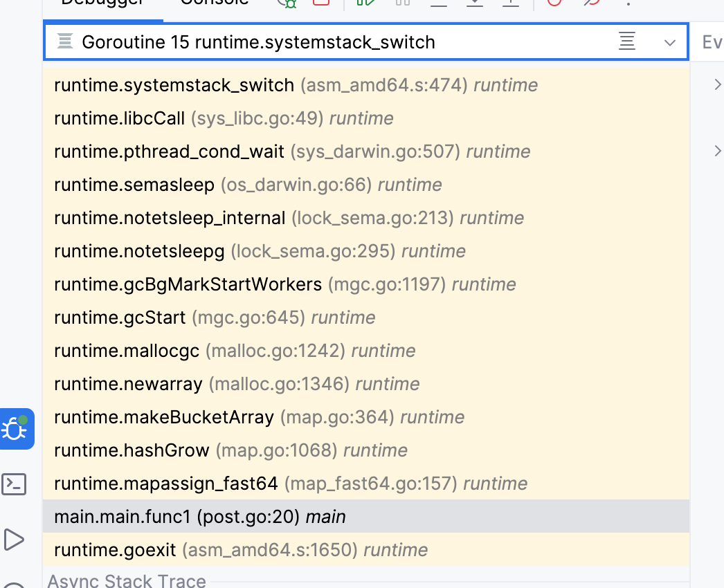Screen dimensions: 724x588
Task: Expand the chevron beside the pthread_cond_wait row
Action: tap(717, 151)
